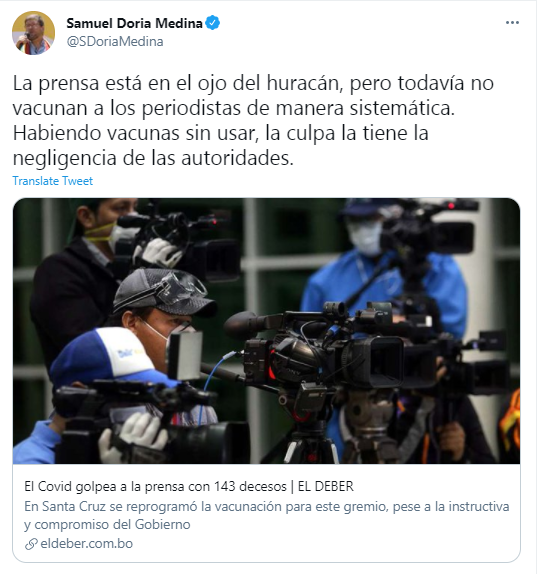The image size is (538, 574).
Task: Click the chain link icon beside eldeber.com.bo
Action: [31, 544]
